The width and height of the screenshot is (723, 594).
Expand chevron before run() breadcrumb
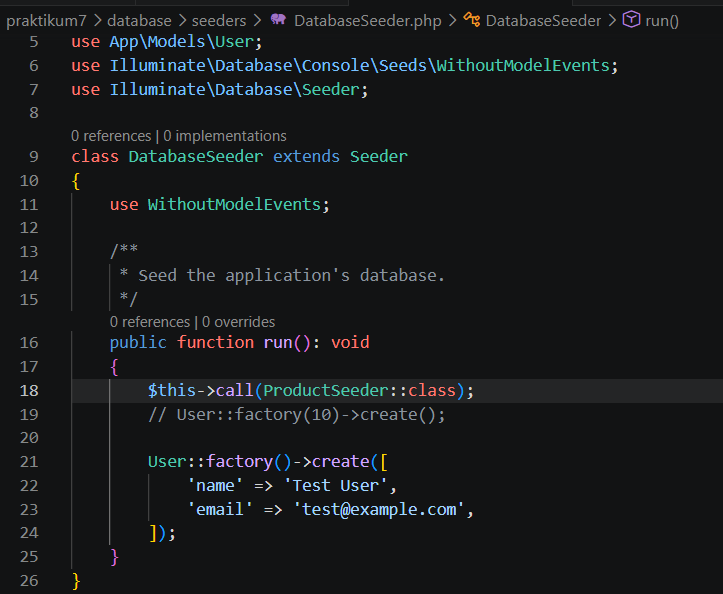[612, 21]
